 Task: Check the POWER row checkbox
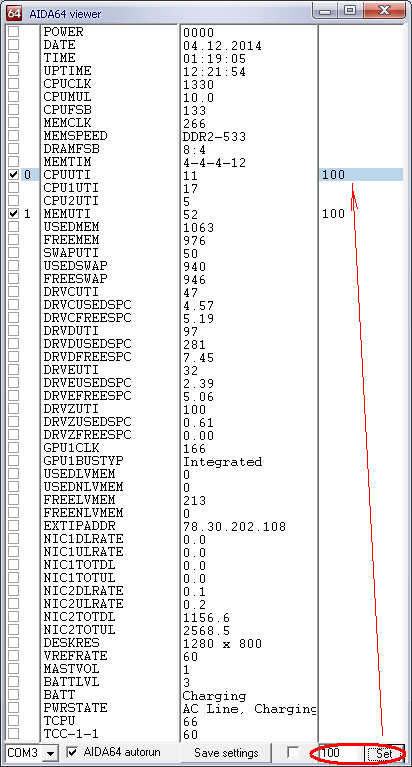[14, 32]
